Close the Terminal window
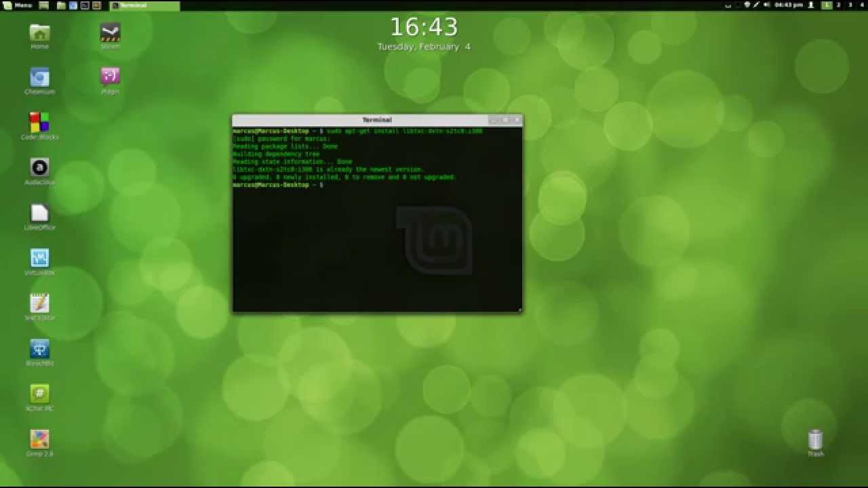Image resolution: width=868 pixels, height=488 pixels. (x=517, y=120)
